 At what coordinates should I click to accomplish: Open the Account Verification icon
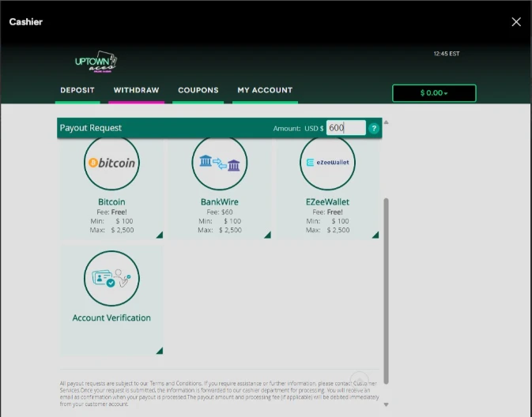pyautogui.click(x=111, y=278)
